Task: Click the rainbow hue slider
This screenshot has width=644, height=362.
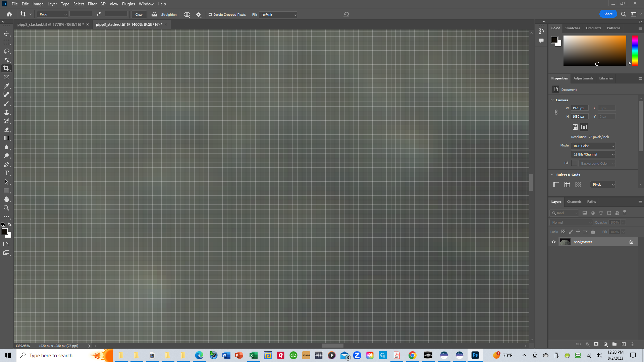Action: tap(635, 50)
